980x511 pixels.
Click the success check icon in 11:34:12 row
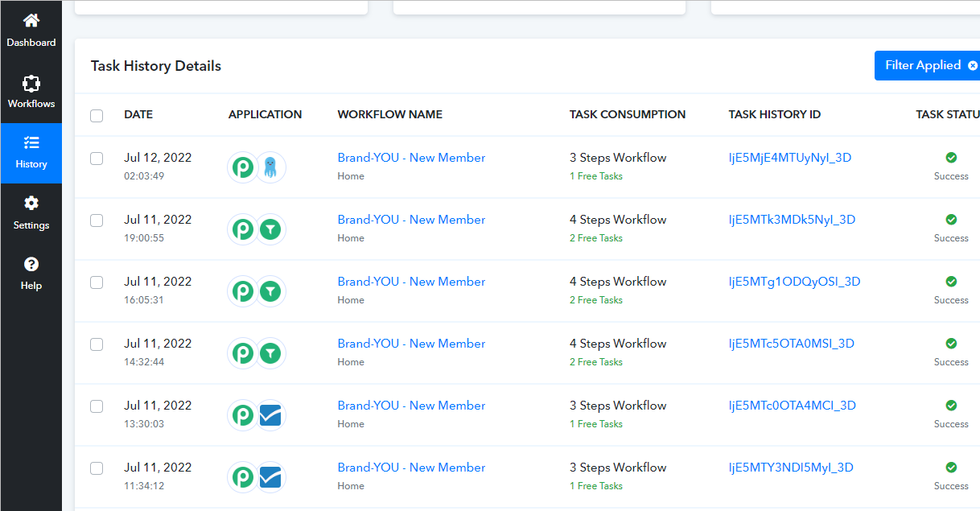[951, 468]
